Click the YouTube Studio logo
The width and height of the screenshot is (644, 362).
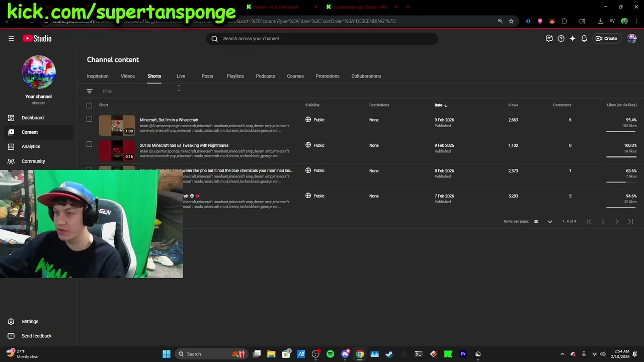click(37, 38)
